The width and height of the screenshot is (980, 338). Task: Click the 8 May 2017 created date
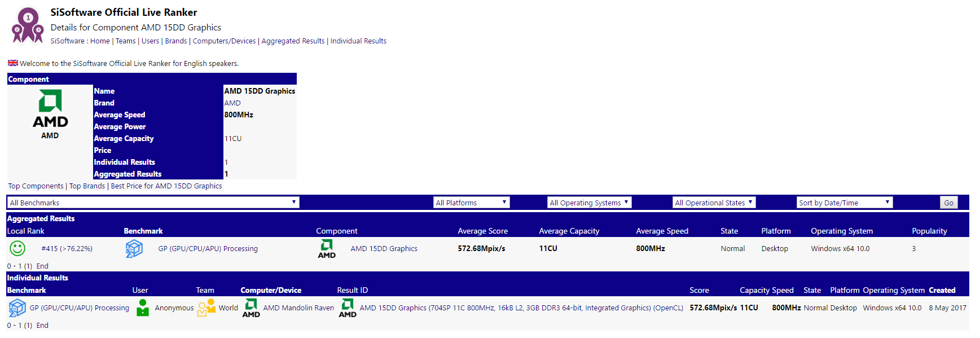point(947,308)
